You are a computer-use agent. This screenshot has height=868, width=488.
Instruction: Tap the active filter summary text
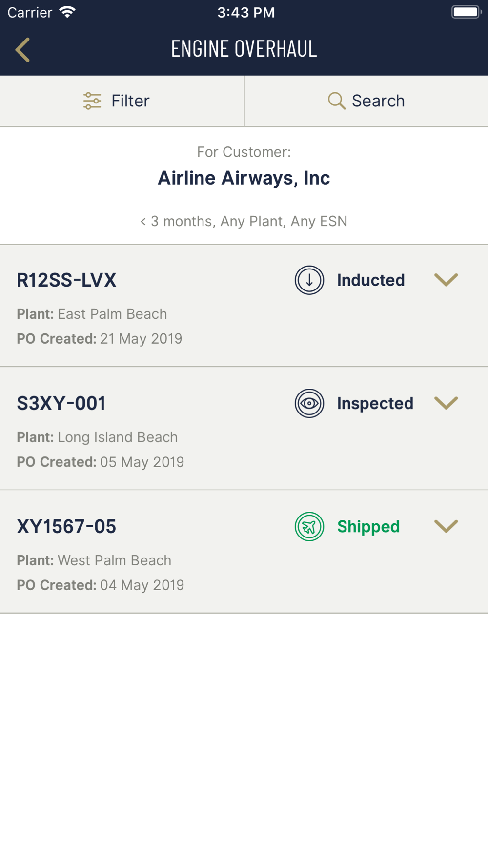coord(244,221)
